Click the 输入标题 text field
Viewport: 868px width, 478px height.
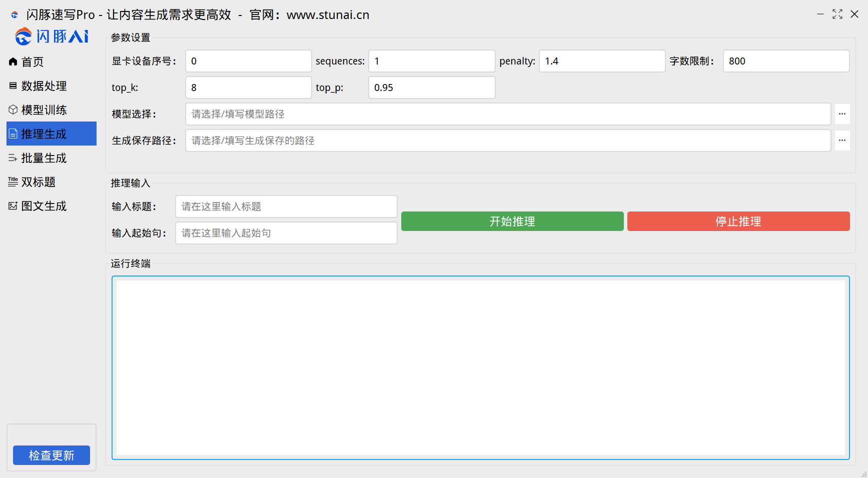tap(286, 206)
